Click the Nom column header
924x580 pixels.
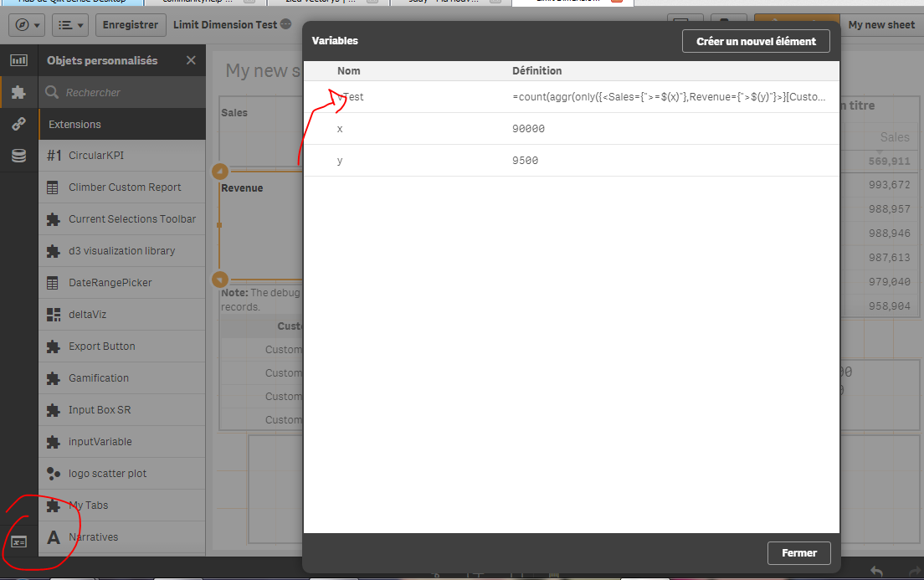pos(349,71)
